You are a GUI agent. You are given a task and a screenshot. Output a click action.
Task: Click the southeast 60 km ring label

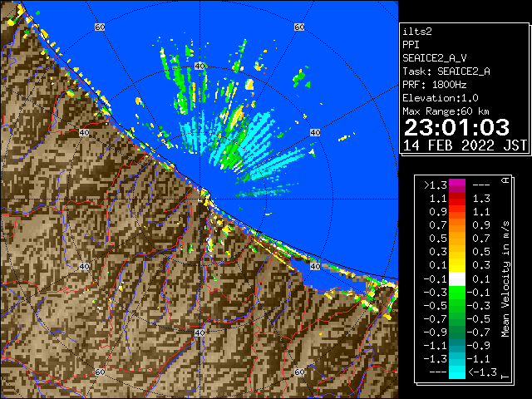299,372
